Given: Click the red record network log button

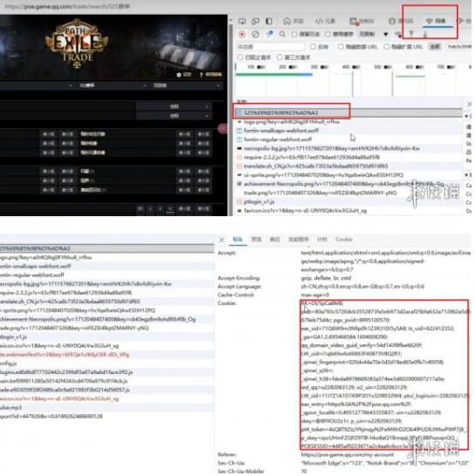Looking at the screenshot, I should tap(242, 34).
